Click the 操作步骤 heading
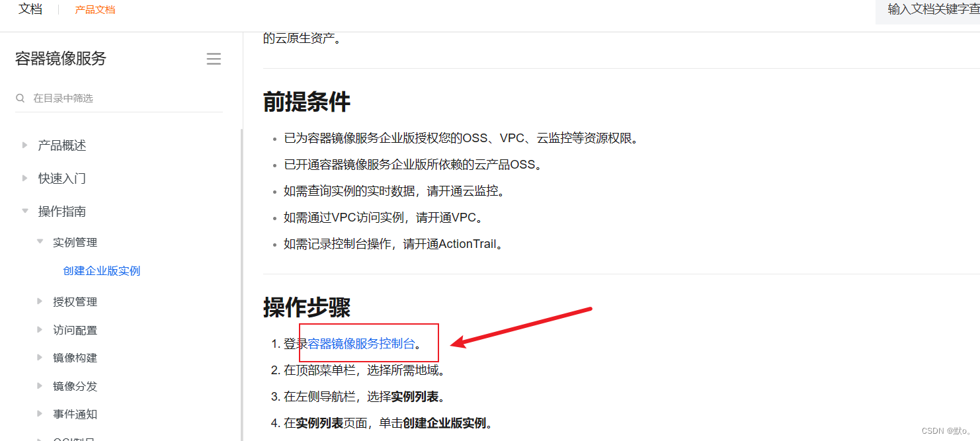This screenshot has height=441, width=980. pos(307,307)
